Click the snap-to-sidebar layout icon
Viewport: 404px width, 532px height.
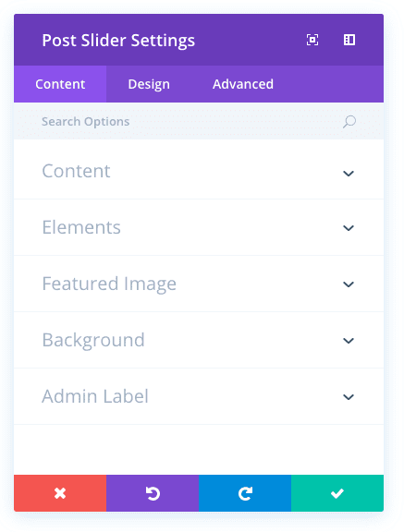click(x=349, y=40)
